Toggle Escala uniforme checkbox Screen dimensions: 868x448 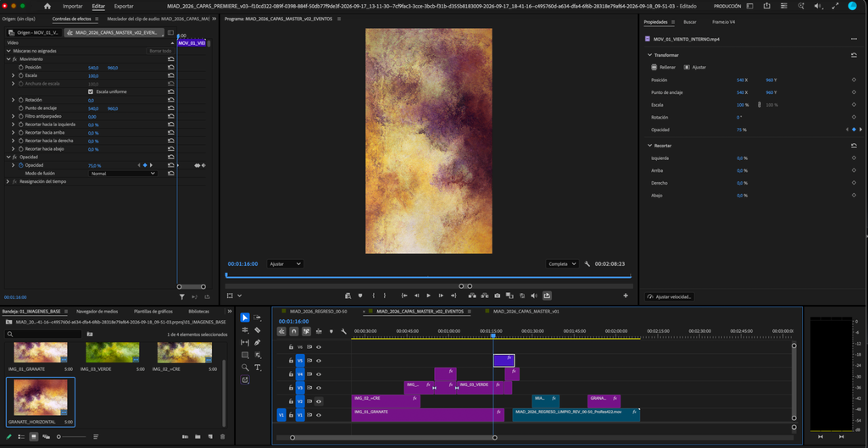coord(91,91)
